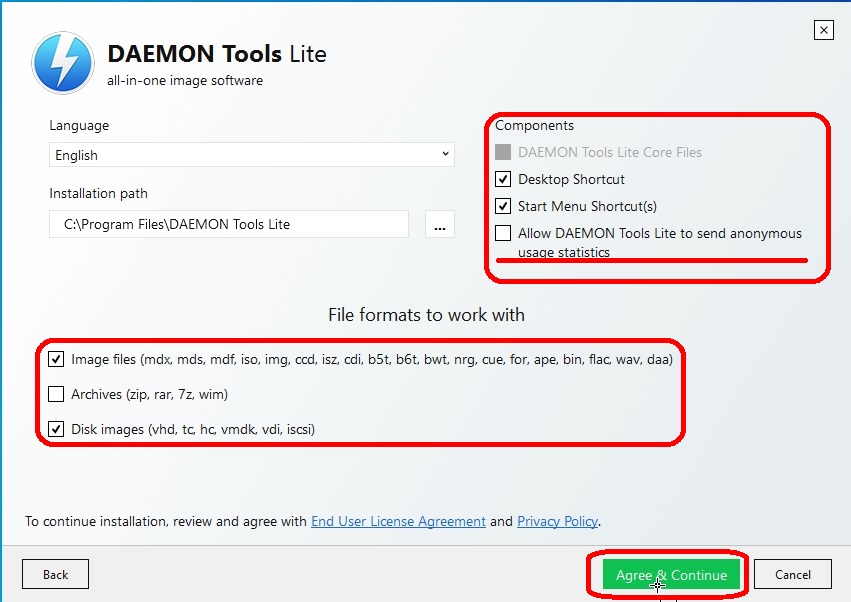This screenshot has height=602, width=851.
Task: Click the green Agree & Continue button
Action: coord(671,574)
